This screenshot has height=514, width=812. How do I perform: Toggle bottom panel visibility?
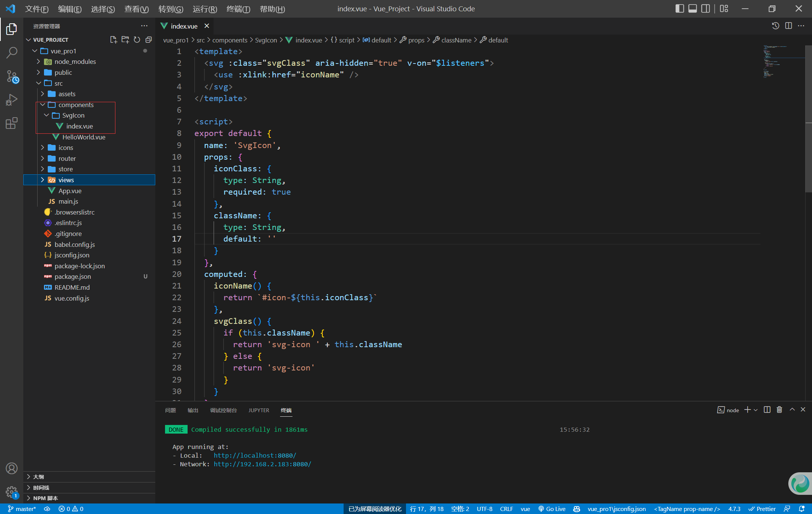click(x=692, y=9)
